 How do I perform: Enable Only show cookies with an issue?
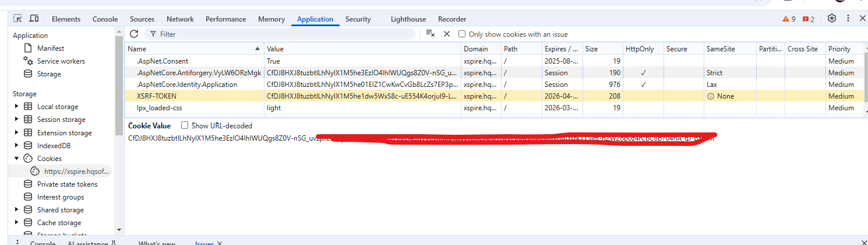tap(462, 34)
